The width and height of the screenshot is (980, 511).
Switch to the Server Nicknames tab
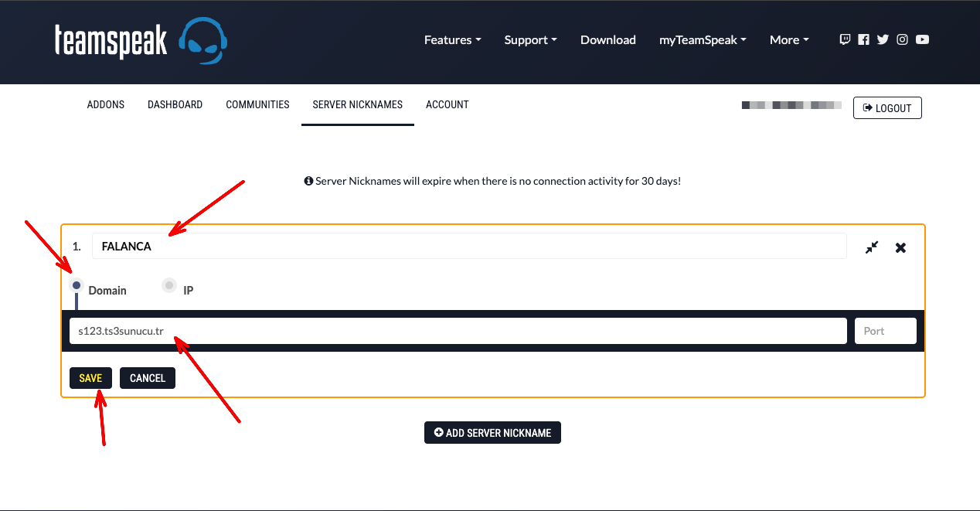click(x=358, y=104)
